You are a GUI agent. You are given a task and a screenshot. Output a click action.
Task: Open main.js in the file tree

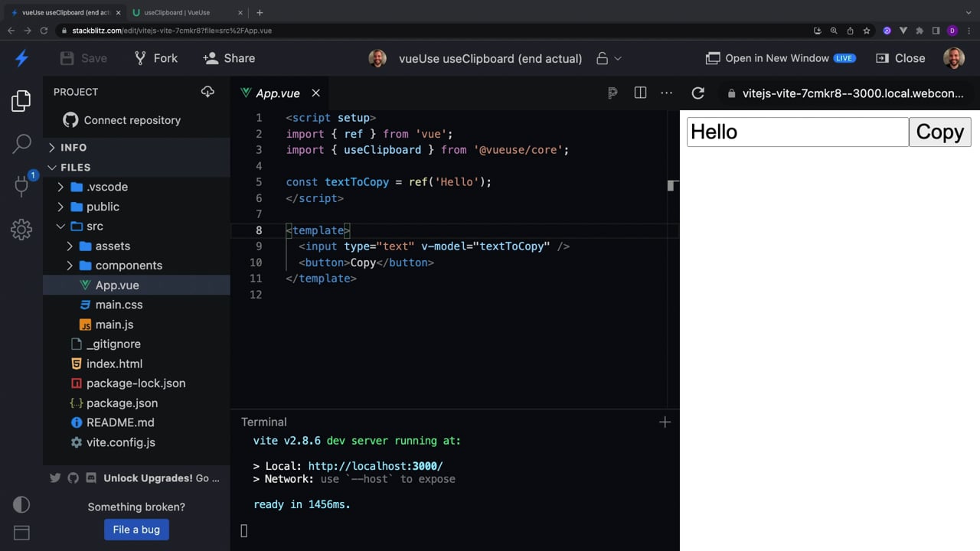[x=136, y=324]
